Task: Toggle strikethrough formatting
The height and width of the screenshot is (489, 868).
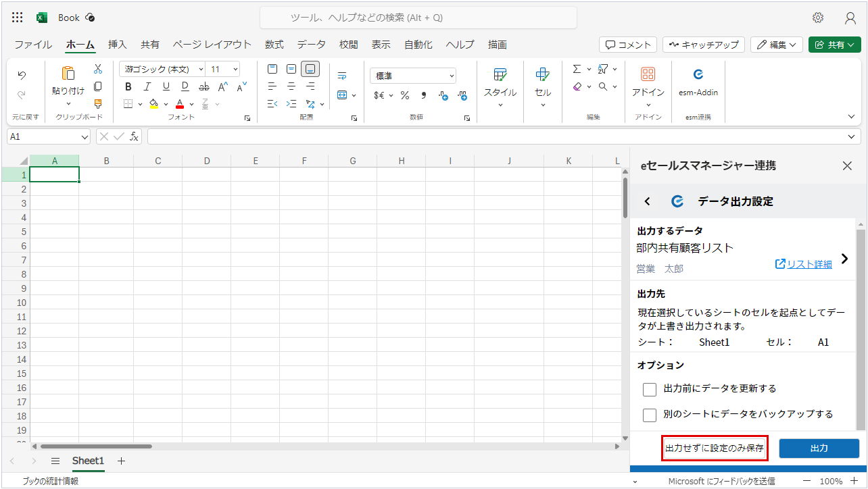Action: (x=203, y=86)
